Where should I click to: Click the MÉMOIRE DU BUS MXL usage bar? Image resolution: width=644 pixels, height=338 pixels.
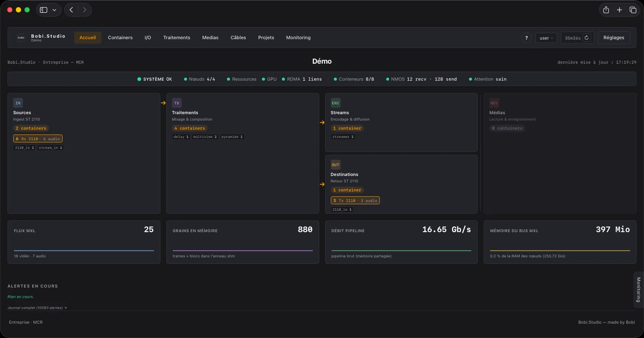(560, 251)
